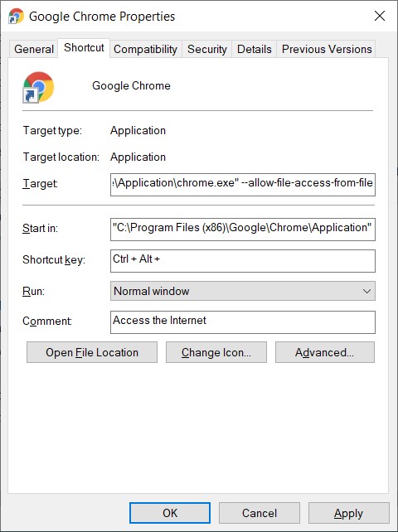Viewport: 398px width, 532px height.
Task: Open the Advanced shortcut options
Action: (325, 352)
